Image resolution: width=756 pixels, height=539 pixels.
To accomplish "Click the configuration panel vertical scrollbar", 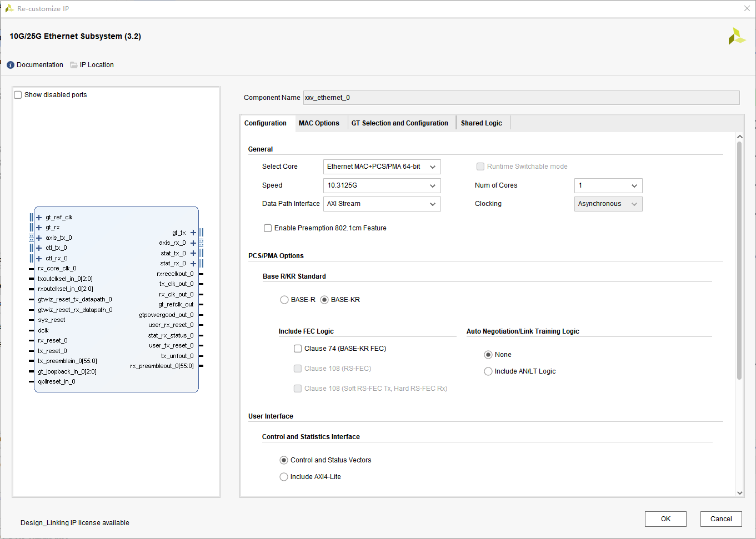I will click(x=739, y=261).
